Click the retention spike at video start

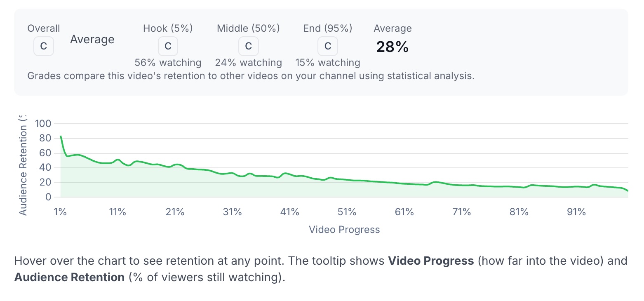tap(61, 136)
